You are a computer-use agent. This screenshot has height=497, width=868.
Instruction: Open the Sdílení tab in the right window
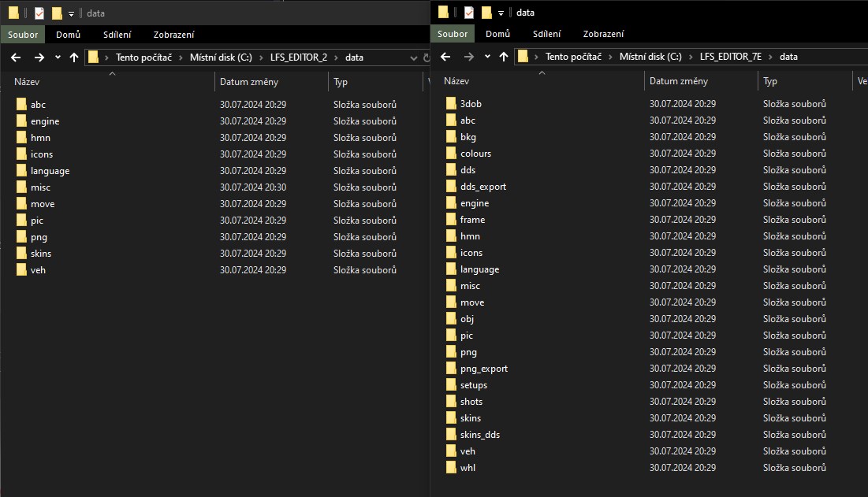pyautogui.click(x=546, y=34)
